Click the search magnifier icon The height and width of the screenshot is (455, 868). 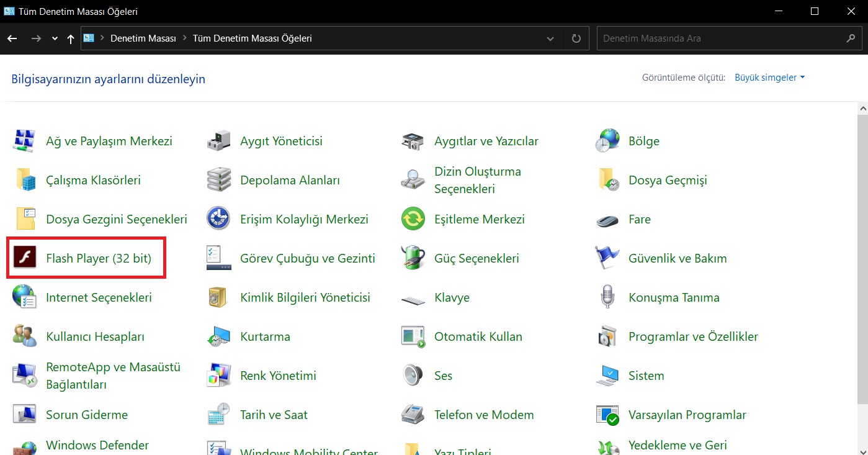click(x=851, y=38)
